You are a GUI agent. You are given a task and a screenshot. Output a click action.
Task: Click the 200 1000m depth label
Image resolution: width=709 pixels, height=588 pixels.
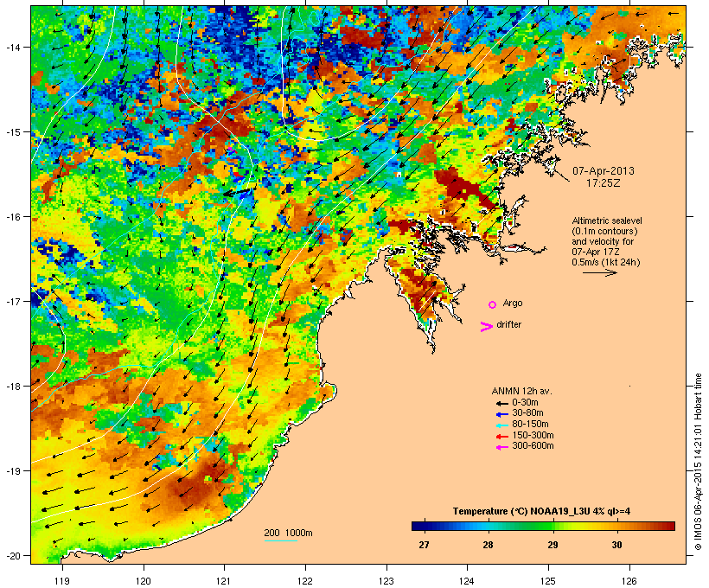(288, 533)
